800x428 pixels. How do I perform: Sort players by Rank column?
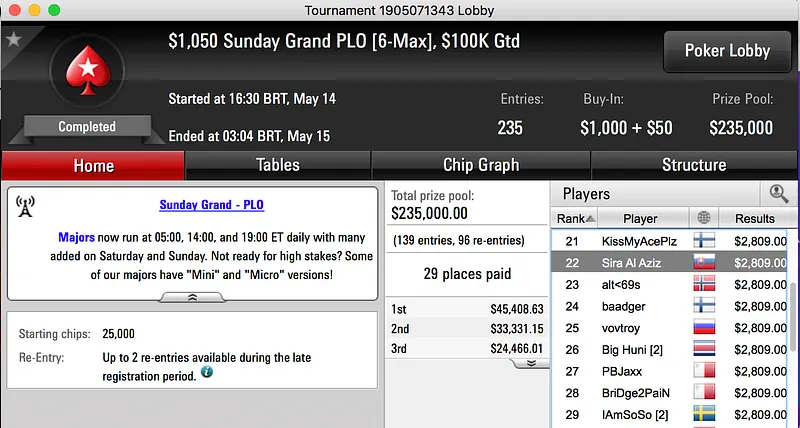(575, 218)
